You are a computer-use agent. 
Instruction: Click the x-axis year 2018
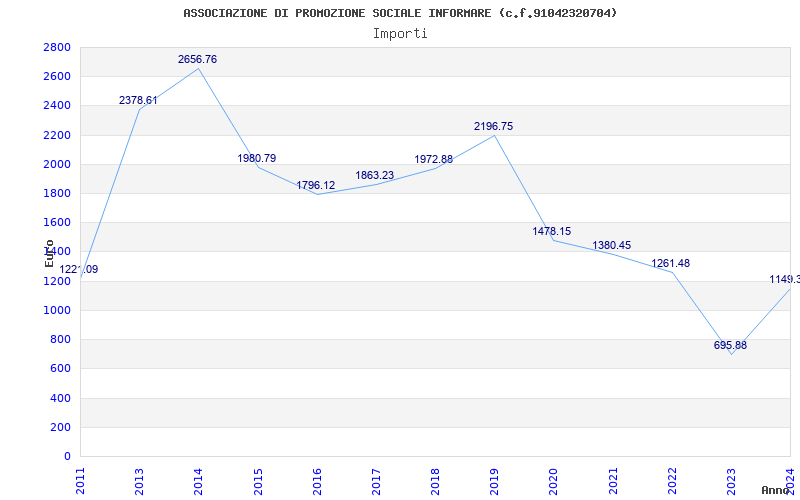tap(435, 482)
